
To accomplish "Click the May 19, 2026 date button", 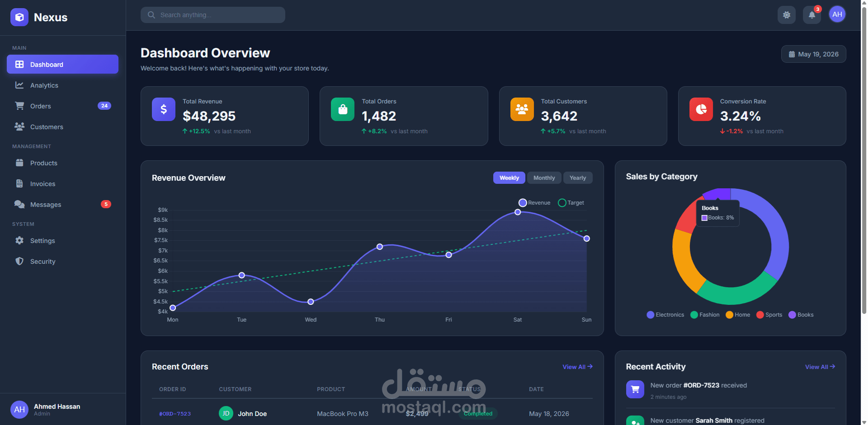I will [x=814, y=54].
